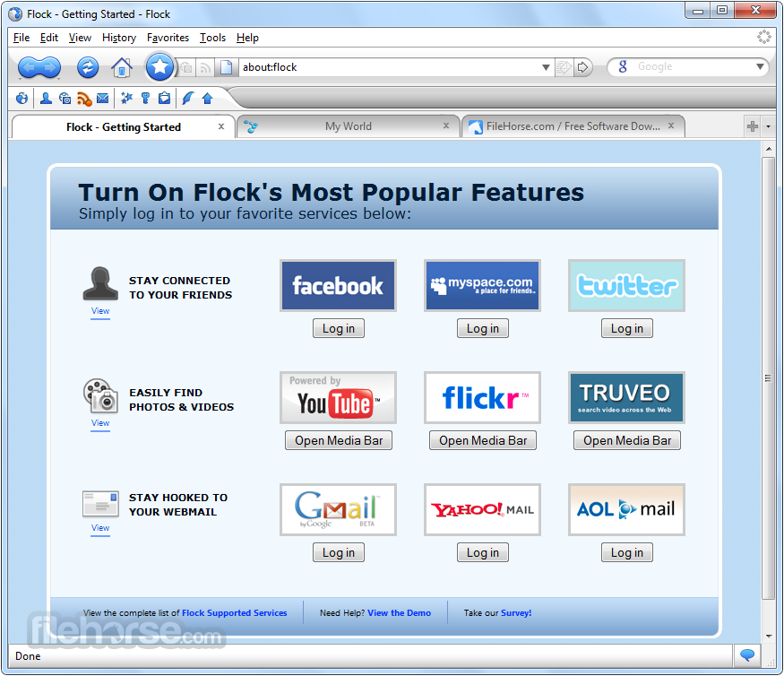Close the Flock - Getting Started tab
The image size is (784, 676).
pyautogui.click(x=221, y=126)
